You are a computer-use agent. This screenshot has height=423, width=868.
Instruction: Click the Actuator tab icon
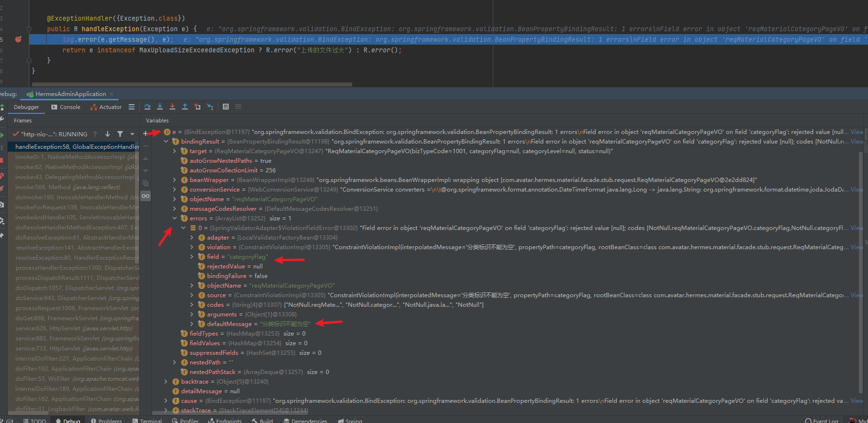[94, 107]
